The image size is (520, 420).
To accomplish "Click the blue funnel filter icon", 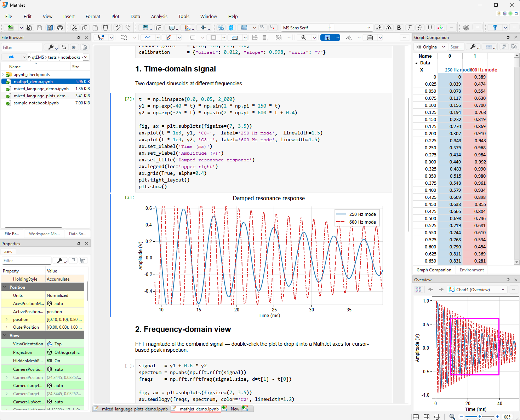I will 495,28.
